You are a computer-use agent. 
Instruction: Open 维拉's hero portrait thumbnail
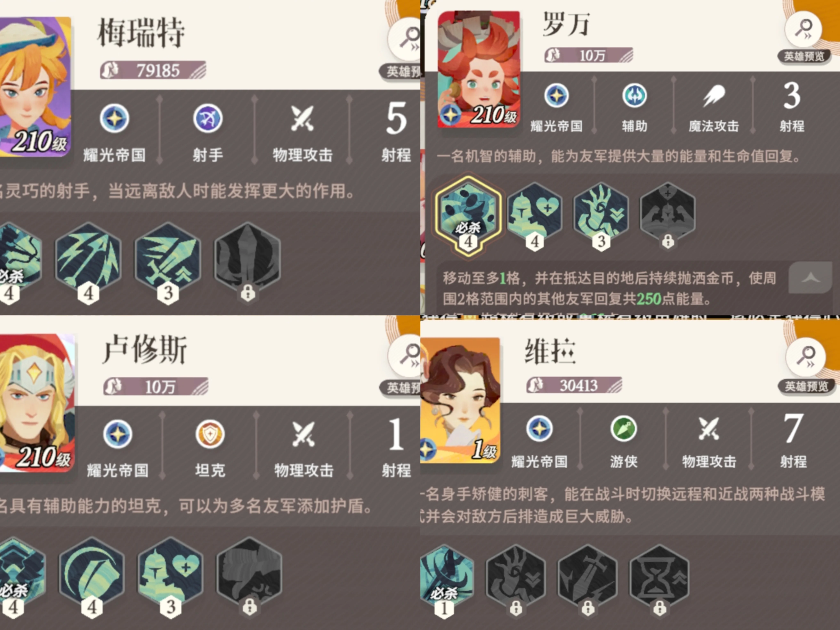pos(460,400)
